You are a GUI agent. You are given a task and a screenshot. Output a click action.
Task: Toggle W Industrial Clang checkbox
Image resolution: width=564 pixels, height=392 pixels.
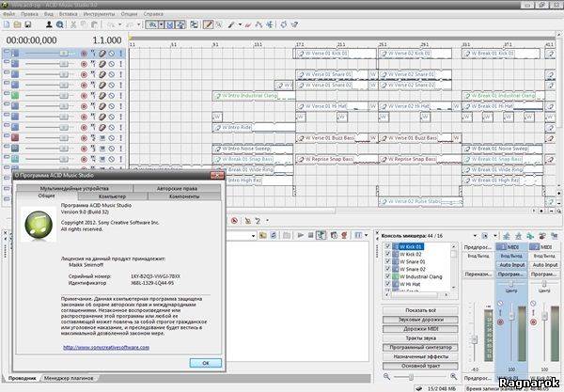click(x=387, y=276)
